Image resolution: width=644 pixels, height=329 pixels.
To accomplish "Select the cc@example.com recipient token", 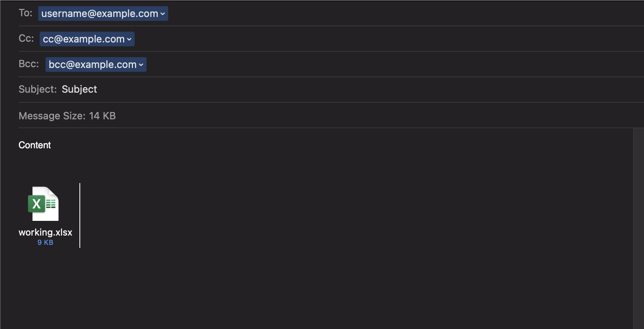I will click(x=87, y=39).
